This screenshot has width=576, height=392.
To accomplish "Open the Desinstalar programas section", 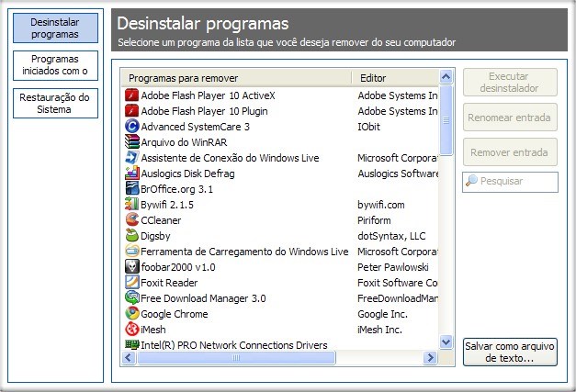I will coord(55,28).
